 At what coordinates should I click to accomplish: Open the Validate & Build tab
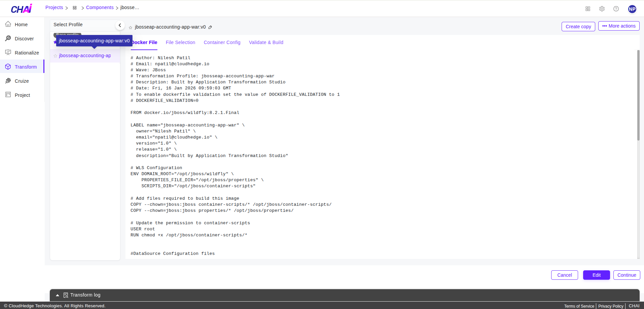pos(266,42)
